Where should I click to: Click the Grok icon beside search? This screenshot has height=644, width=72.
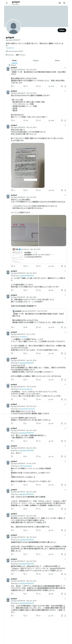(60, 3)
